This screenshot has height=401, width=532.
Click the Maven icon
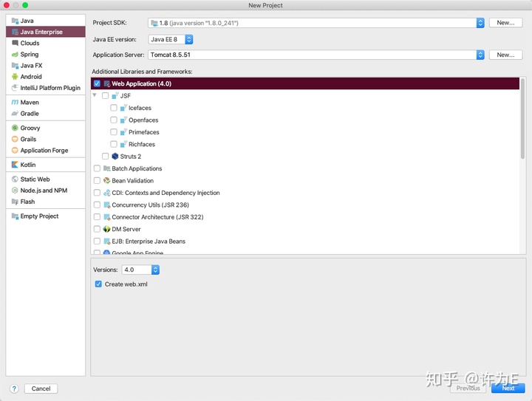(15, 103)
